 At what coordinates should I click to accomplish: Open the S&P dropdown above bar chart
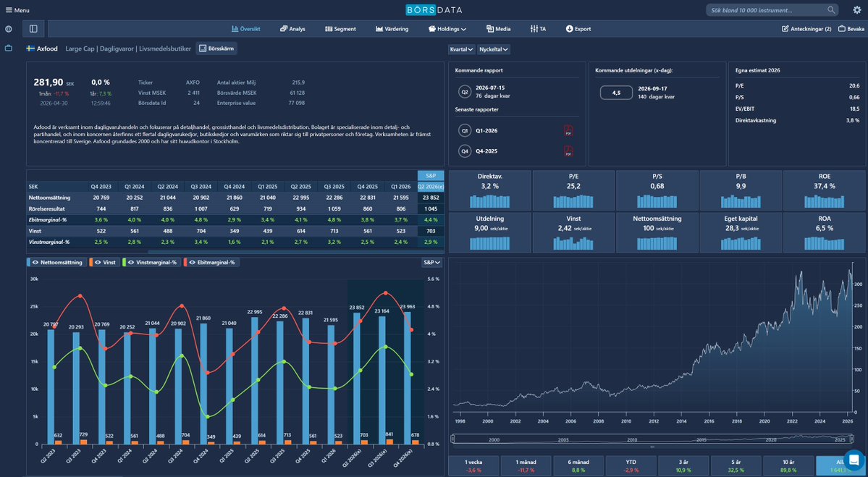(x=432, y=262)
